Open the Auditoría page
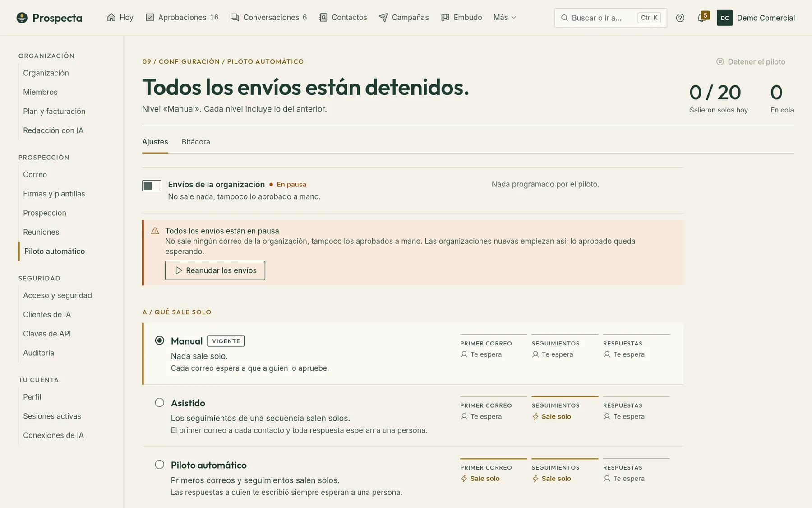The image size is (812, 508). click(x=39, y=353)
